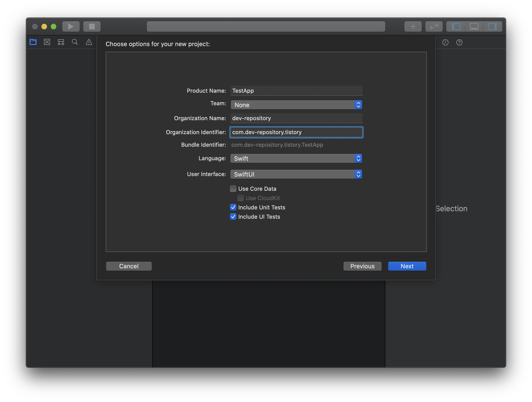Click the Stop button in toolbar
The width and height of the screenshot is (532, 402).
(92, 27)
